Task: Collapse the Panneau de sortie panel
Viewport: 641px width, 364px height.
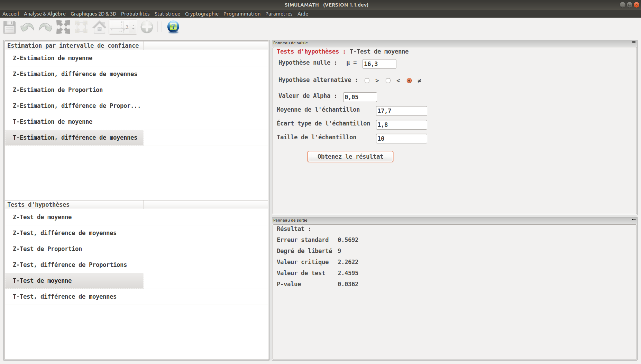Action: coord(634,220)
